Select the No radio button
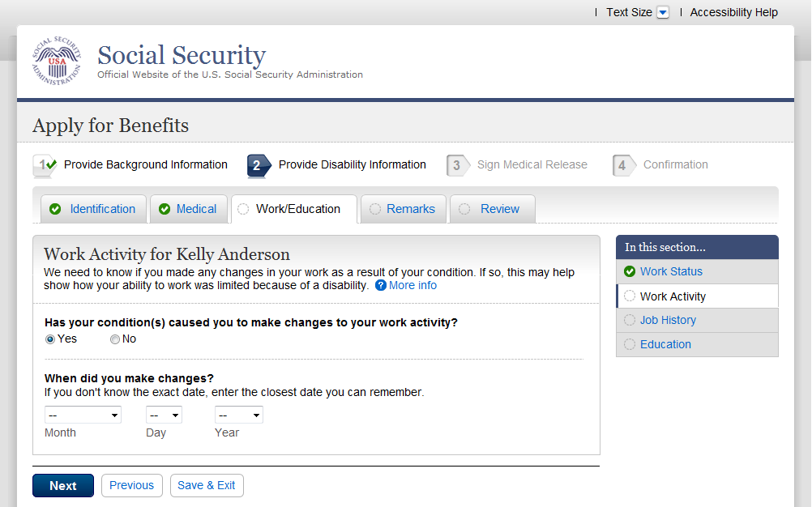The image size is (812, 507). [115, 339]
